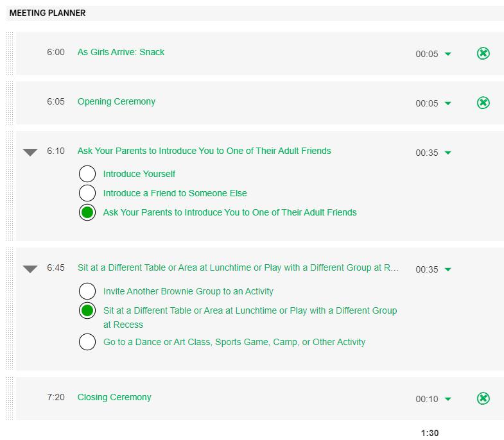Delete the Opening Ceremony row
The image size is (504, 440).
pos(483,103)
